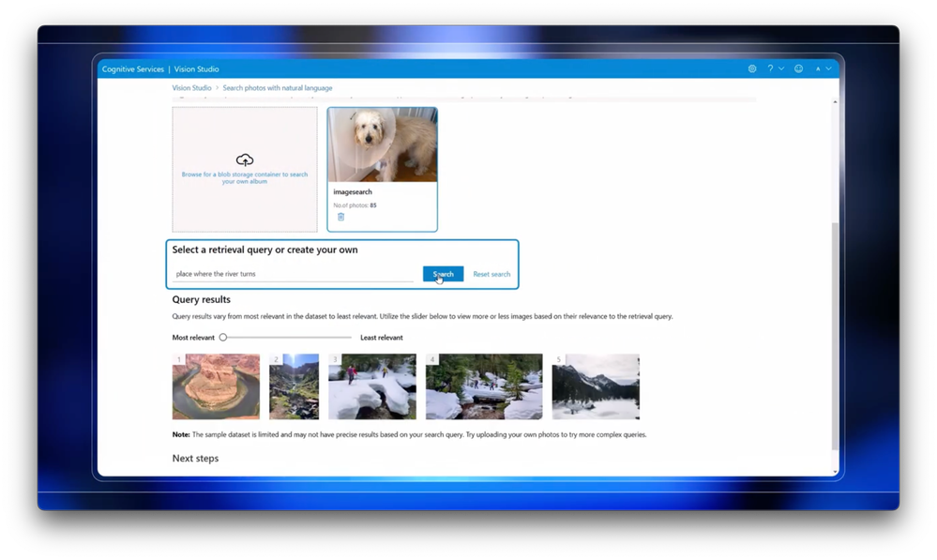Click the 'Least relevant' slider label
Screen dimensions: 937x560
(x=381, y=338)
